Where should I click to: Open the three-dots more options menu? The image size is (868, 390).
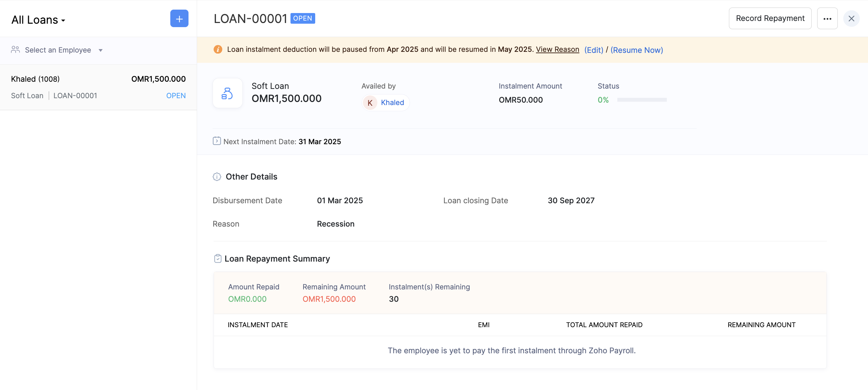click(827, 19)
